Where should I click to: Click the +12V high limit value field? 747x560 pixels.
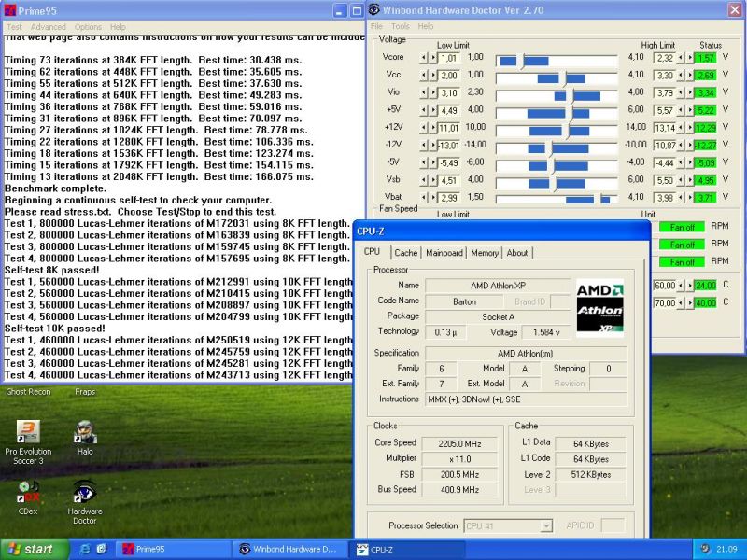point(665,128)
